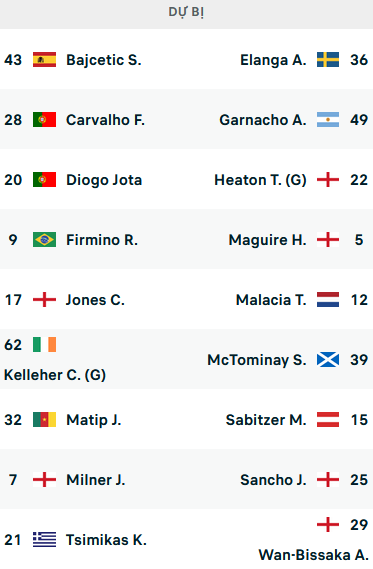Image resolution: width=373 pixels, height=569 pixels.
Task: Open Milner J. player entry
Action: 96,480
